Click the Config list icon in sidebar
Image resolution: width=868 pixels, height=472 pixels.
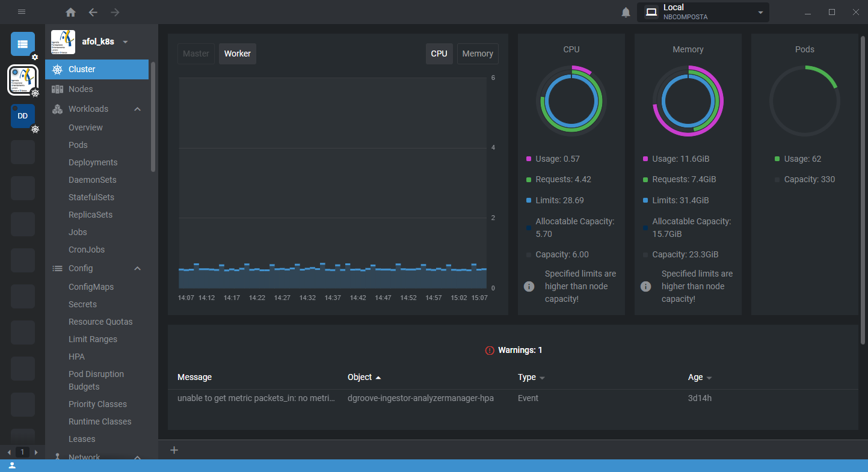[x=57, y=268]
